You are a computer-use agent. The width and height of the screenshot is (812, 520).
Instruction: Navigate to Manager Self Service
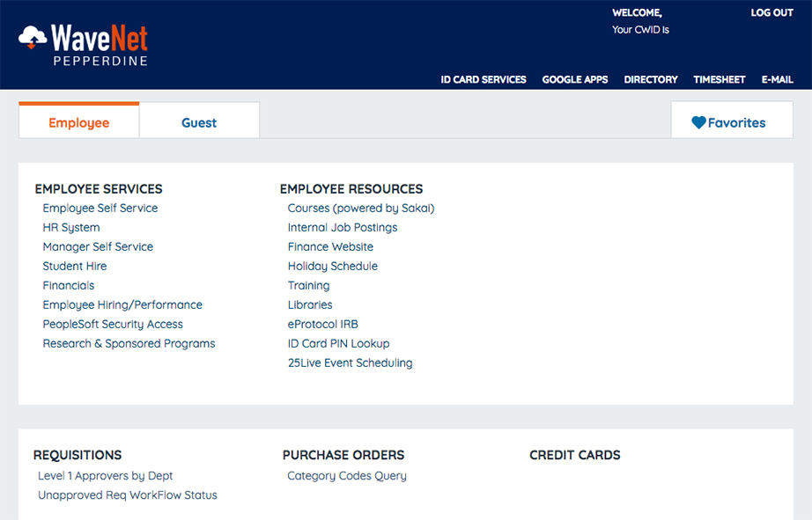(x=98, y=247)
